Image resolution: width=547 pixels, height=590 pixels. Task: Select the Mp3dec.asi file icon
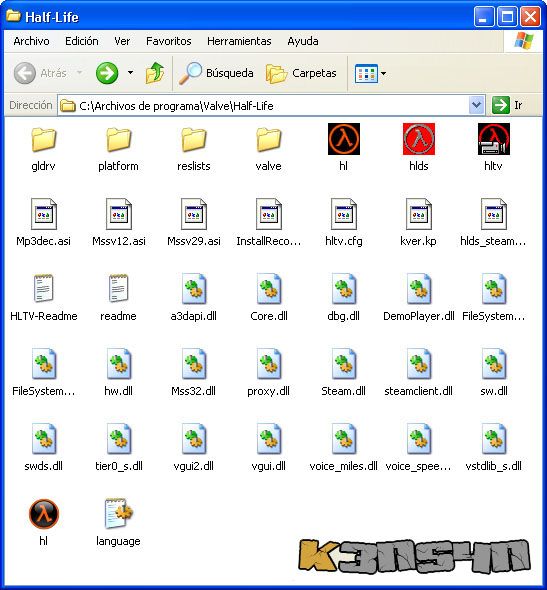click(44, 214)
